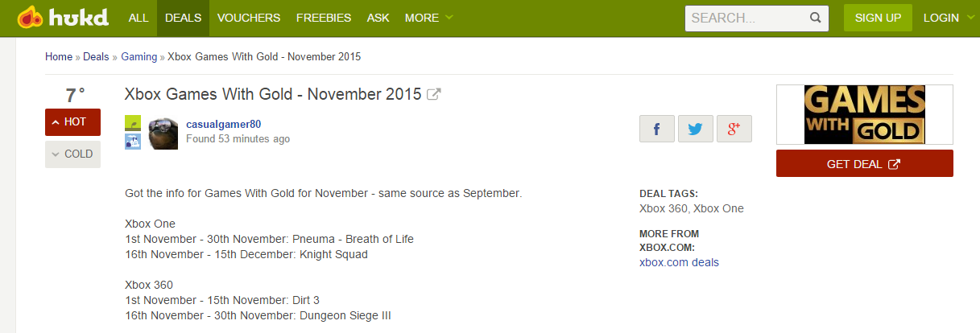Click the deal title heading

point(273,95)
